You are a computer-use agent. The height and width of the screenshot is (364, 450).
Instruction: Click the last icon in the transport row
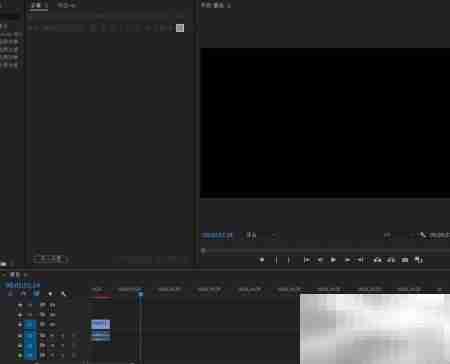tap(418, 260)
